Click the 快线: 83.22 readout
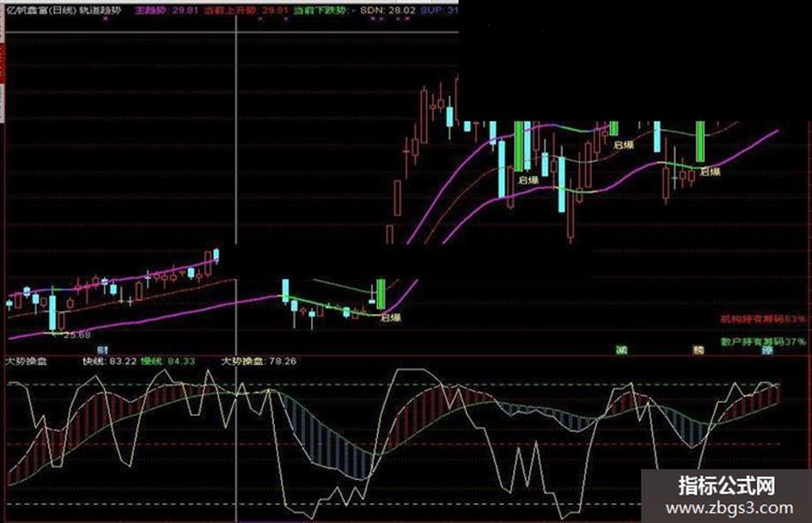This screenshot has height=523, width=812. 110,361
